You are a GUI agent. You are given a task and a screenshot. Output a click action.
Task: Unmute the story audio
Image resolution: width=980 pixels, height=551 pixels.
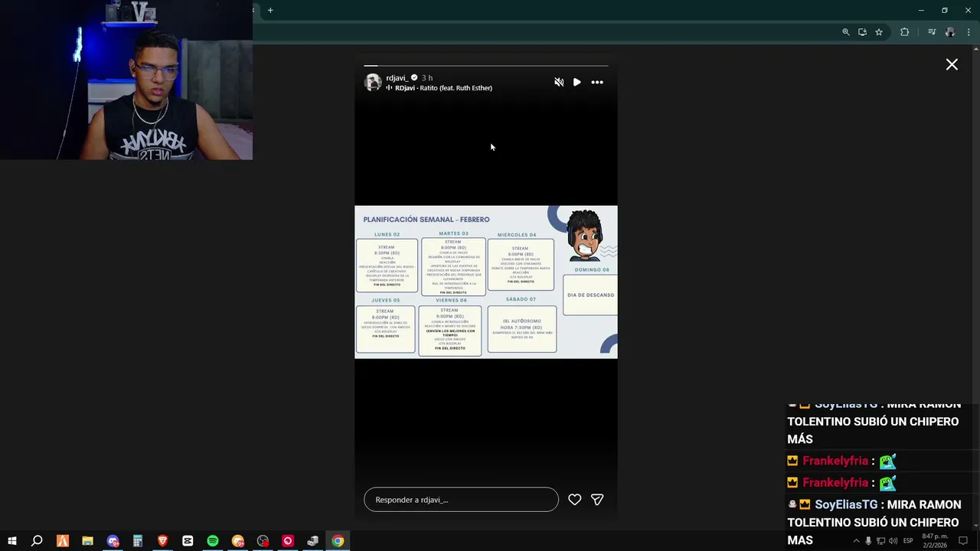[559, 82]
